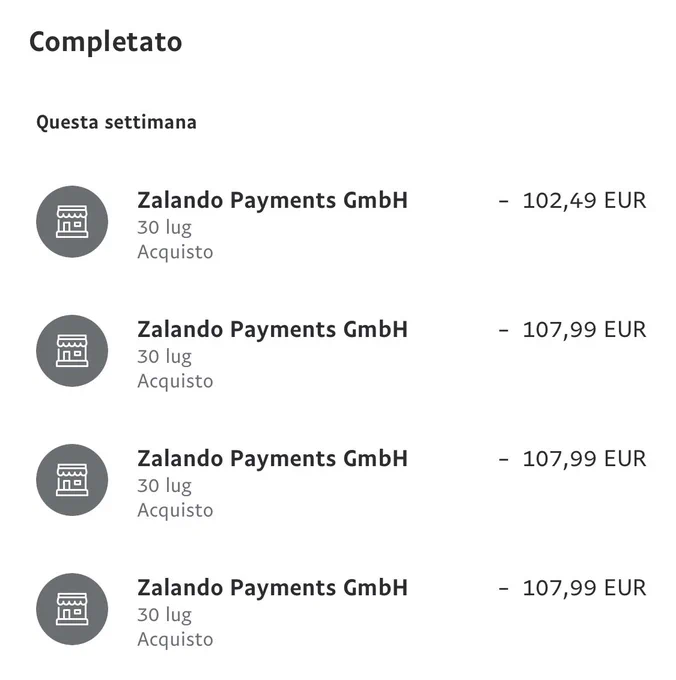This screenshot has width=676, height=680.
Task: Open the third Zalando Payments GmbH transaction title
Action: tap(272, 459)
